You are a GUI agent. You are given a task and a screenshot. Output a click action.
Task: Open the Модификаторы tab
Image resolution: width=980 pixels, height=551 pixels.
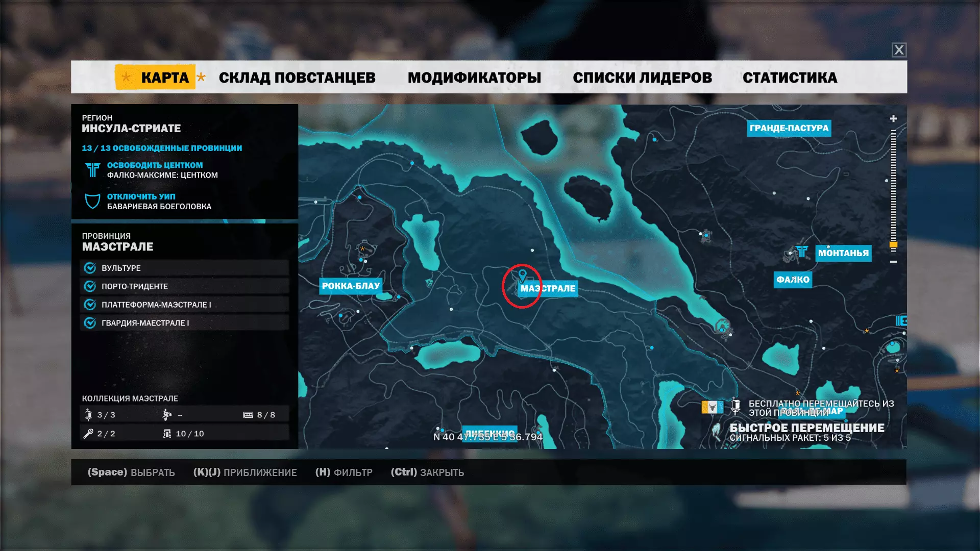pos(474,78)
